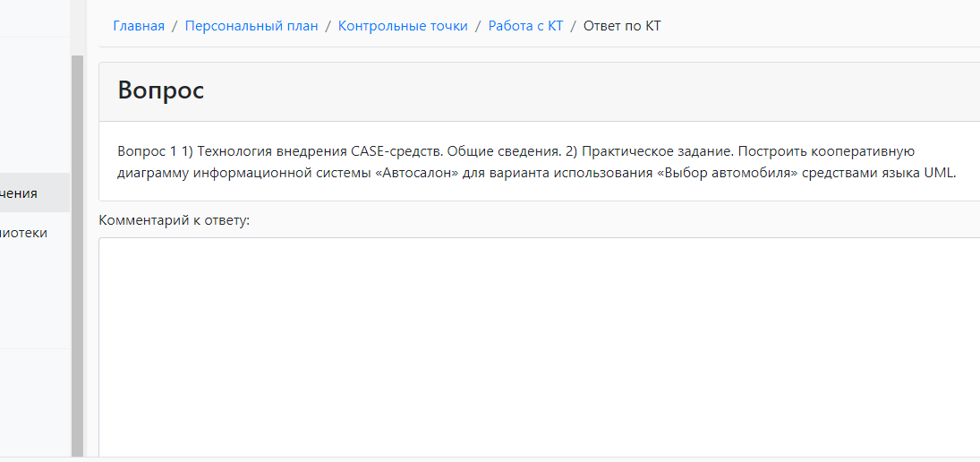Click the Комментарий к ответу label

174,220
